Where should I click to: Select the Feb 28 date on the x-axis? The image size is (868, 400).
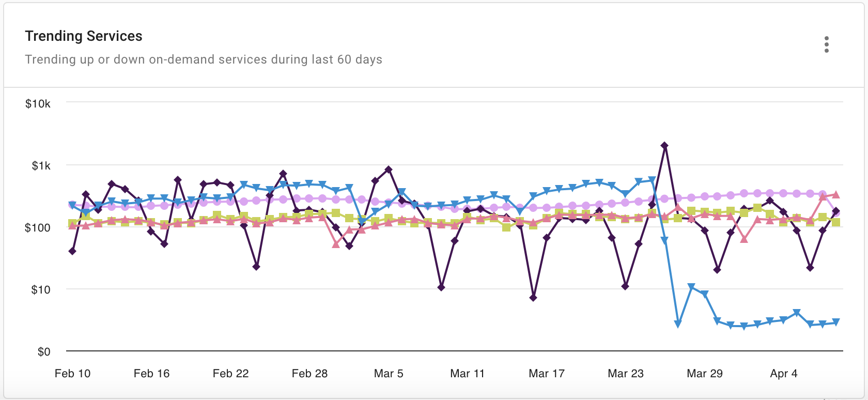[309, 374]
